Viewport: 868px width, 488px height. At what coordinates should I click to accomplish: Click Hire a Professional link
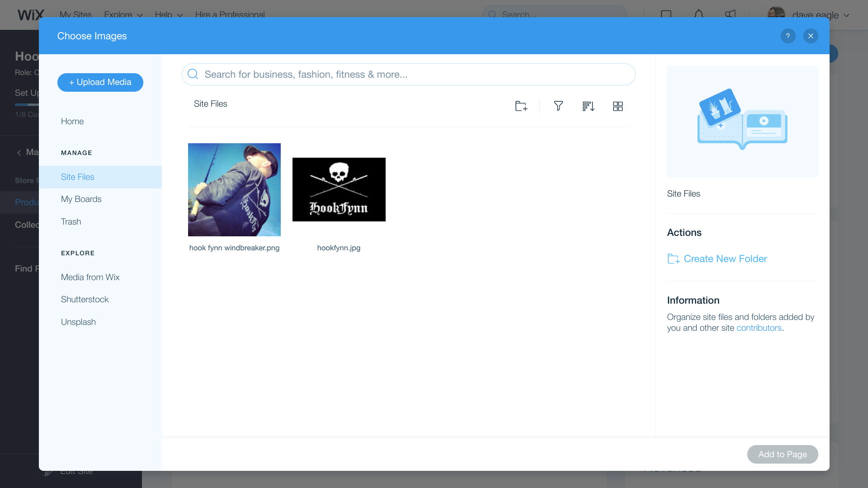(230, 14)
